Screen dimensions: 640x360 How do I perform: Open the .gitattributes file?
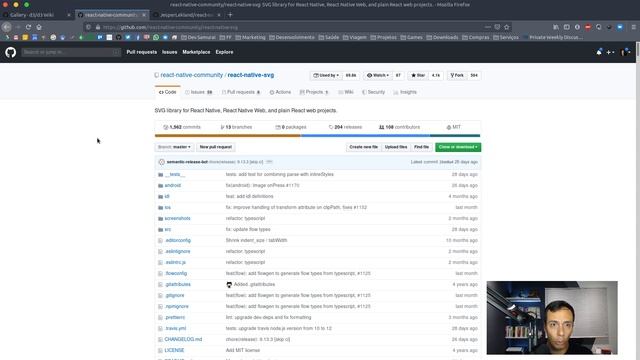click(178, 284)
